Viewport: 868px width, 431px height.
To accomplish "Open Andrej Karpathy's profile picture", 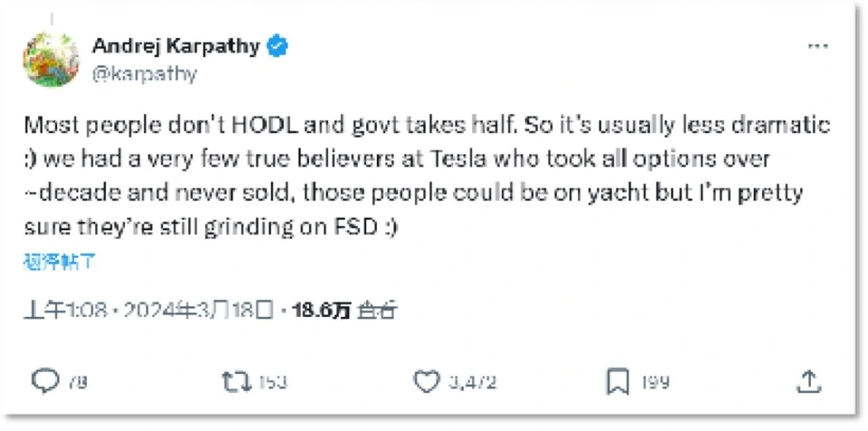I will click(51, 60).
